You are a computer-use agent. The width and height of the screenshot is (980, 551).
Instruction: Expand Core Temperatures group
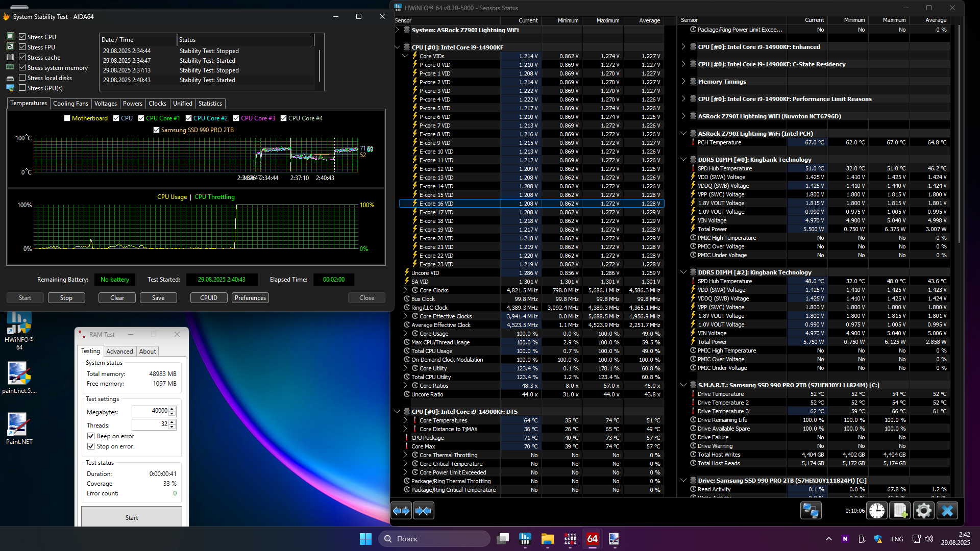point(406,420)
